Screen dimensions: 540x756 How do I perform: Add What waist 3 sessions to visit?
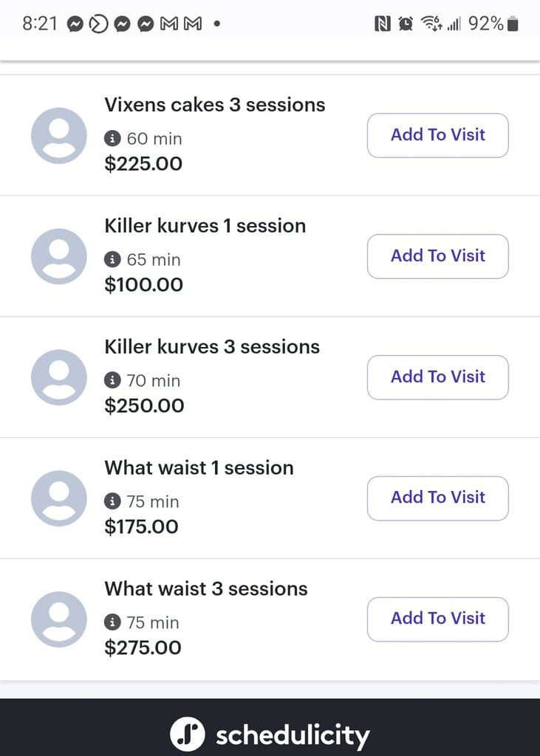tap(437, 619)
